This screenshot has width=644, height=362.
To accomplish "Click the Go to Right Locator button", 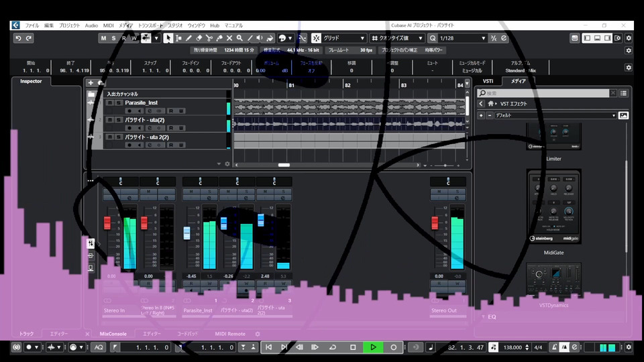I will point(284,347).
